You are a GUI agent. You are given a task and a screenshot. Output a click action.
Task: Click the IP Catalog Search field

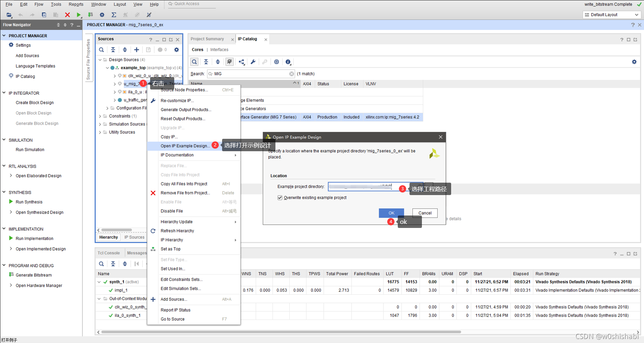(x=251, y=74)
